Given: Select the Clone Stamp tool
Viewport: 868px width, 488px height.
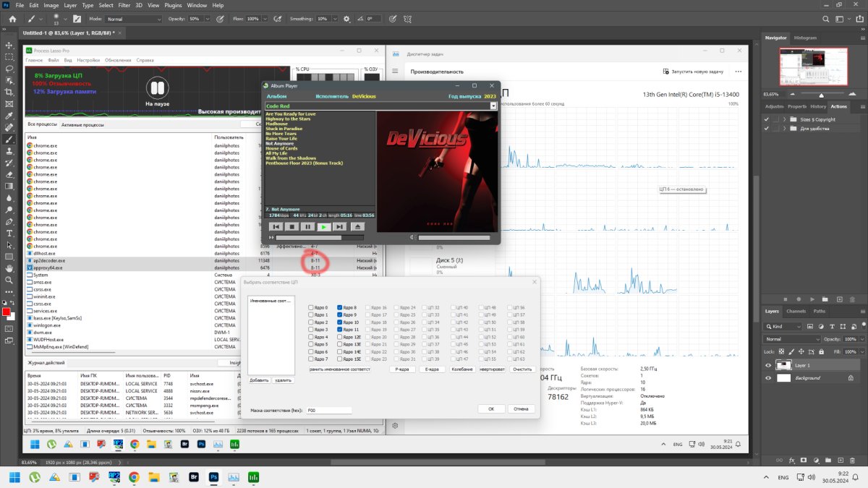Looking at the screenshot, I should point(9,151).
